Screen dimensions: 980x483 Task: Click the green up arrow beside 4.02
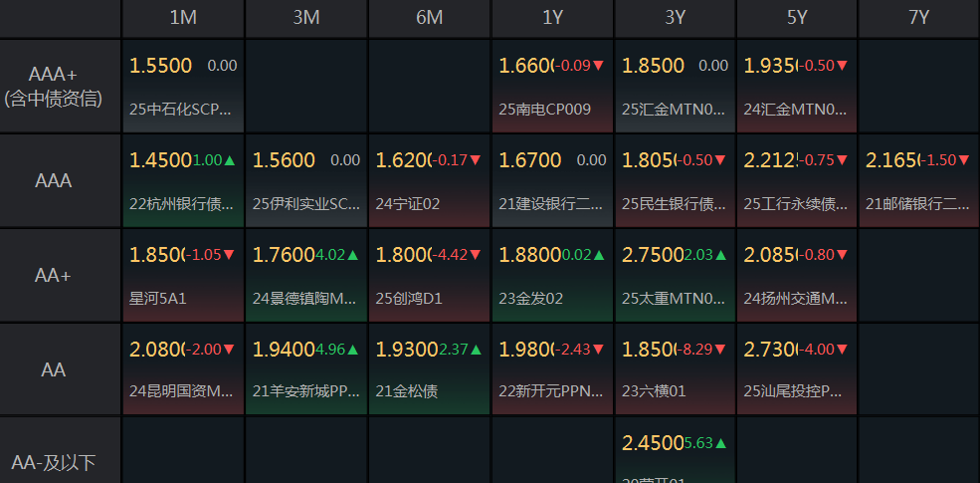[353, 255]
